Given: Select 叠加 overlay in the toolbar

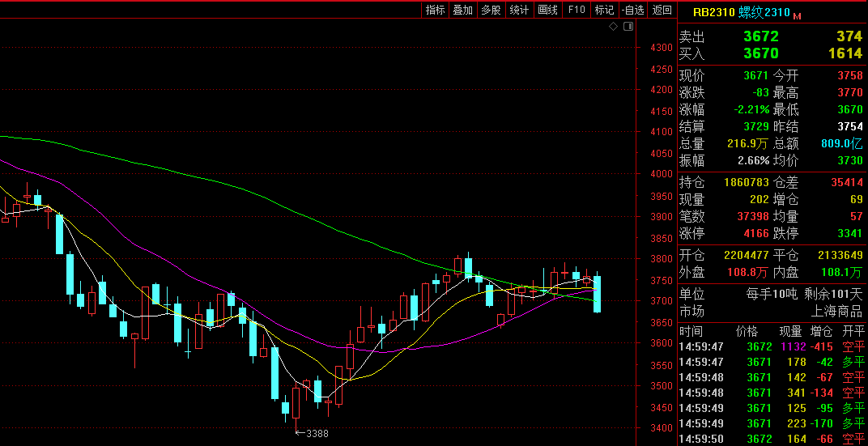Looking at the screenshot, I should point(463,10).
